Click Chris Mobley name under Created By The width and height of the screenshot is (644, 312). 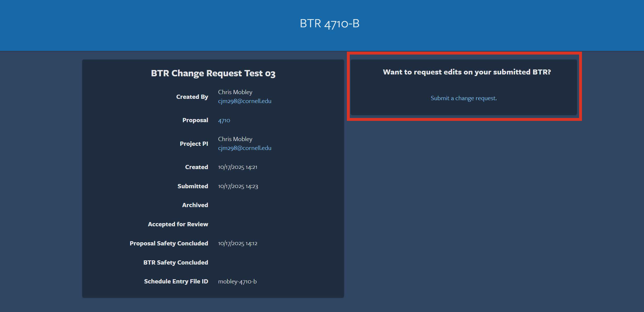[x=235, y=92]
